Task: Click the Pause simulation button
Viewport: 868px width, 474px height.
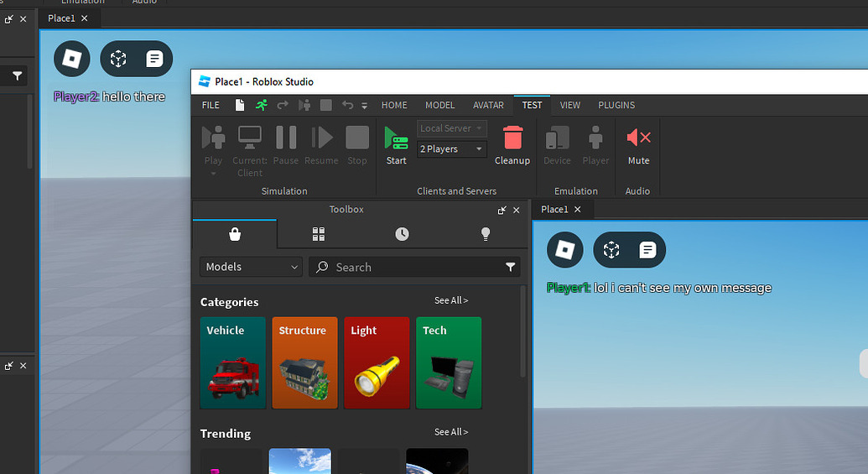Action: pos(286,145)
